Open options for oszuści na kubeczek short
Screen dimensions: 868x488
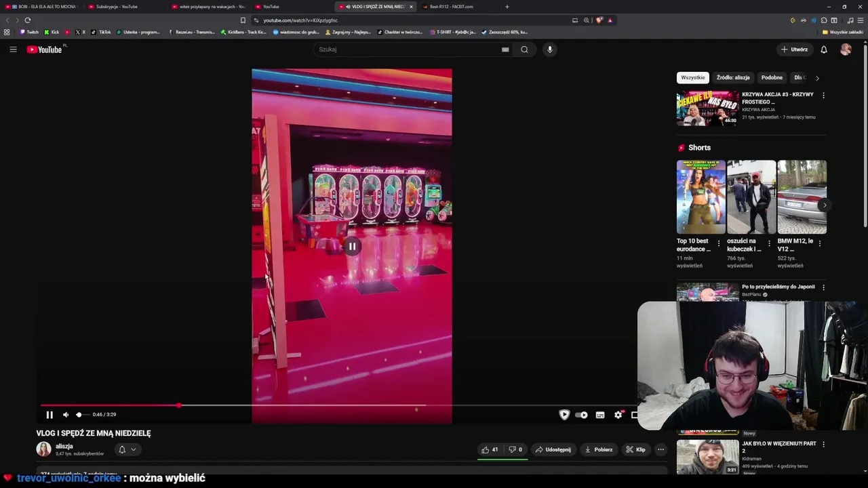(769, 243)
